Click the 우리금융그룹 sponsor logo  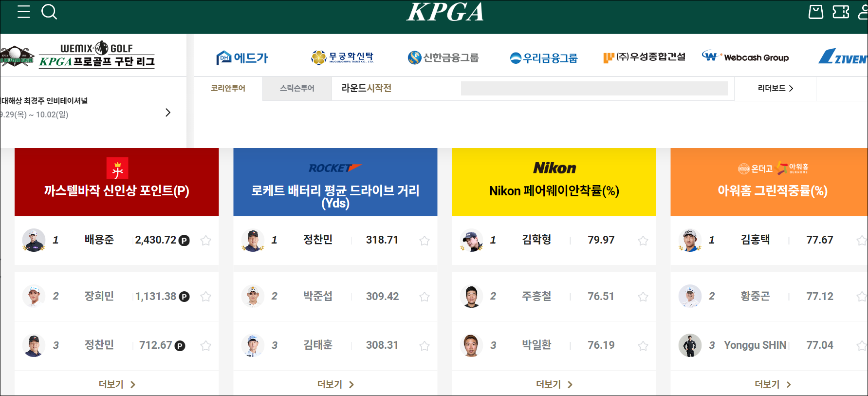click(544, 58)
